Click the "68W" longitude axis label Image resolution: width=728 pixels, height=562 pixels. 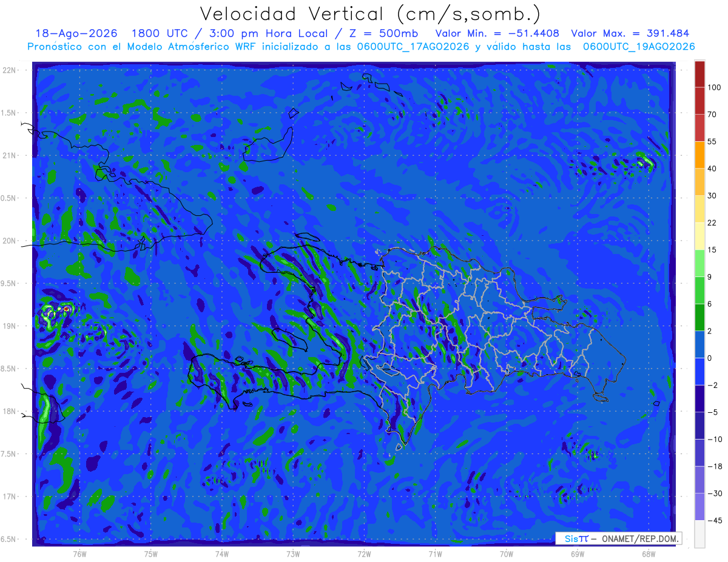(649, 554)
